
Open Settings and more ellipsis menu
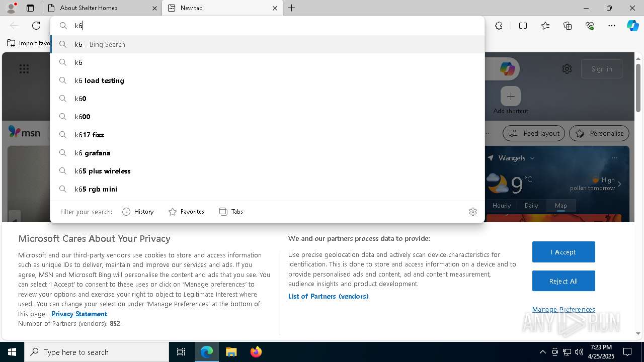coord(612,26)
